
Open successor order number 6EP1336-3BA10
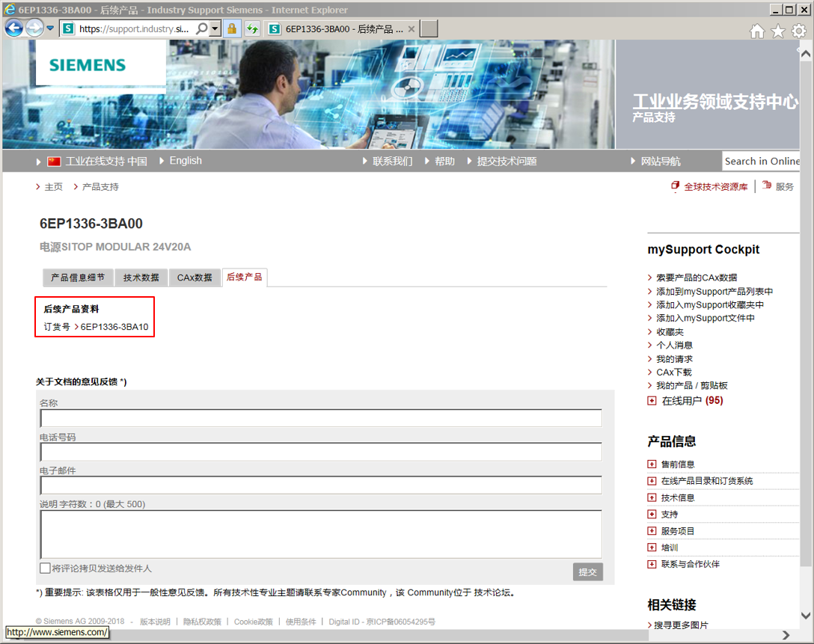tap(114, 327)
